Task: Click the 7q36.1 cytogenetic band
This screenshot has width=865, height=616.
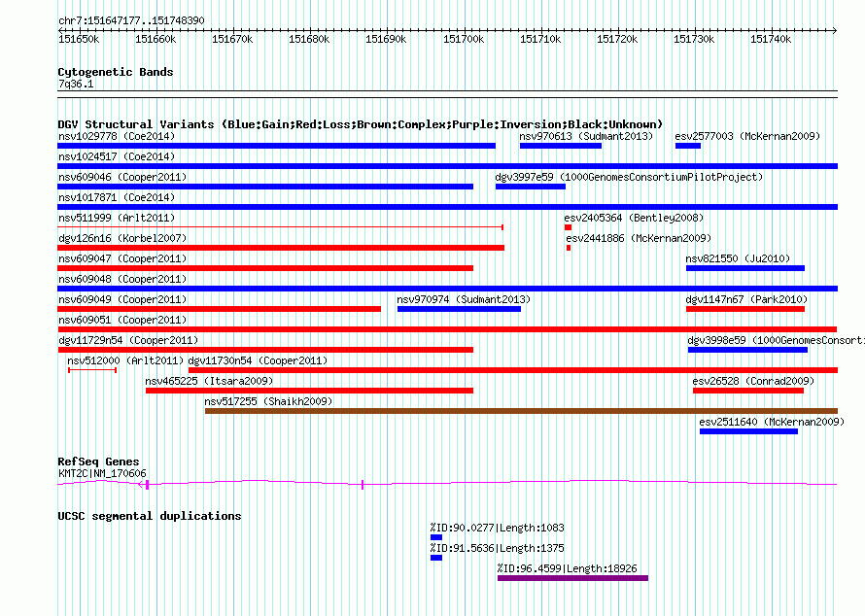Action: (447, 94)
